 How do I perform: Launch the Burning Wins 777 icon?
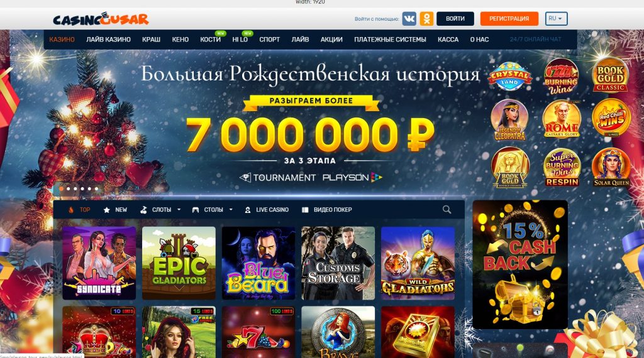(x=561, y=77)
